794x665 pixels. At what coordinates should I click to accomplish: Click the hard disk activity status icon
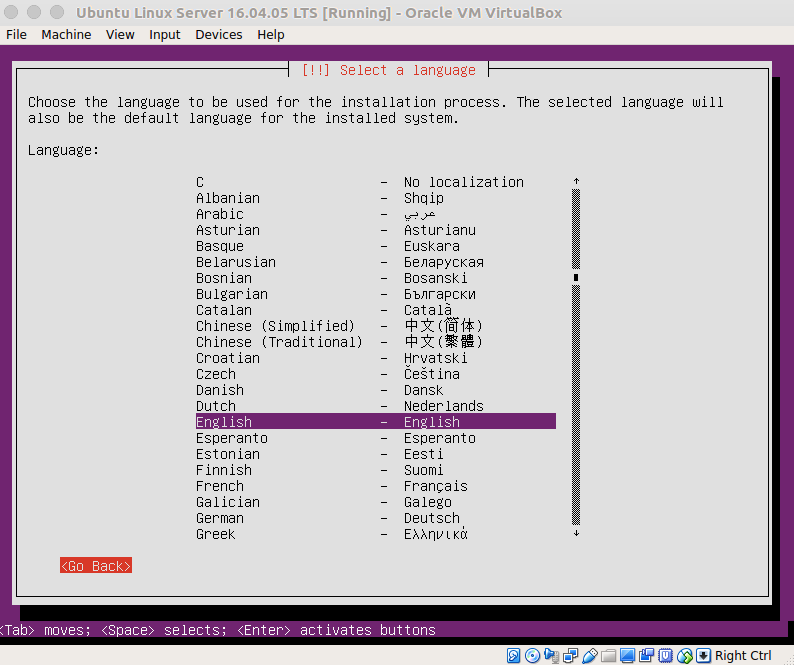point(513,655)
